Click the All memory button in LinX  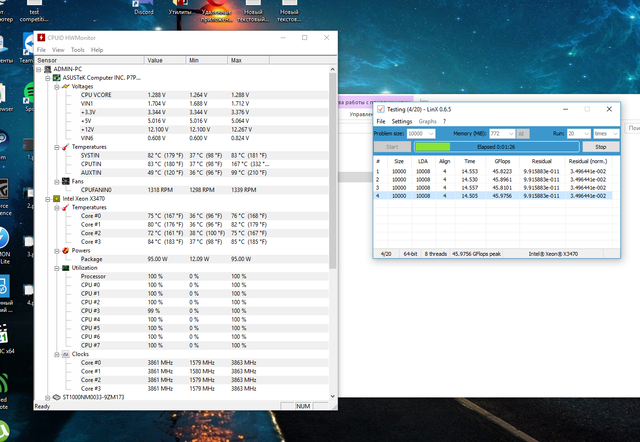(x=522, y=133)
